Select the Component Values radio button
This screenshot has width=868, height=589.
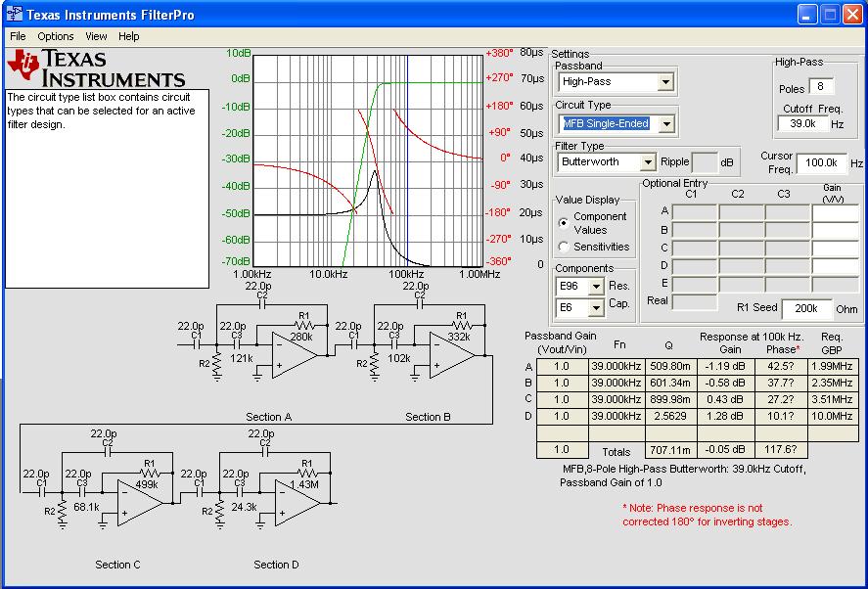[x=564, y=222]
